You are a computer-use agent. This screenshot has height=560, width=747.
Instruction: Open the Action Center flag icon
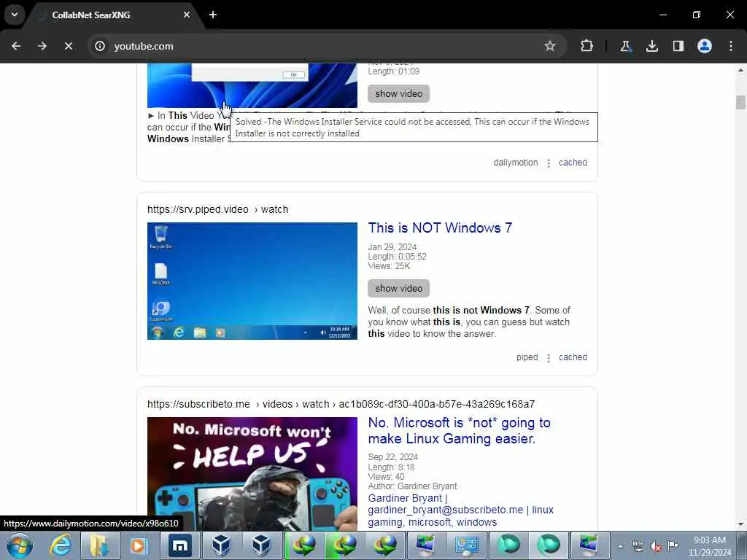point(673,545)
